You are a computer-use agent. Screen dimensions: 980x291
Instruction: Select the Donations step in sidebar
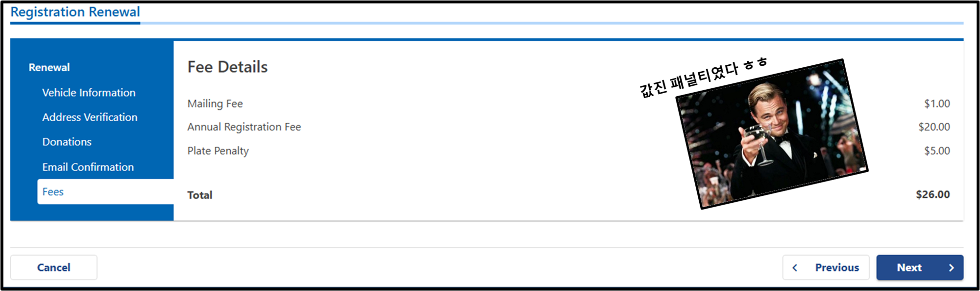[67, 141]
